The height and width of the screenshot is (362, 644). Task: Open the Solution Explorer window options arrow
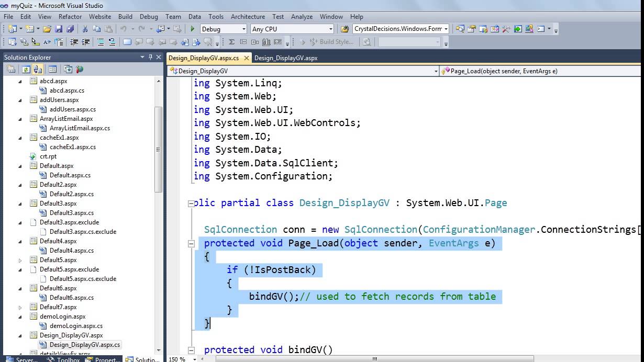142,57
